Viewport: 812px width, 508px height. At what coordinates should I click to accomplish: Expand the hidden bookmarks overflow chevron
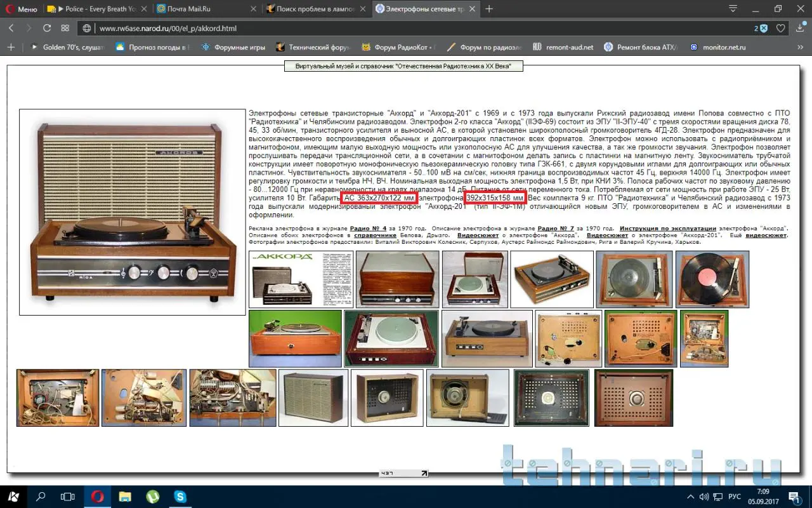pyautogui.click(x=801, y=47)
